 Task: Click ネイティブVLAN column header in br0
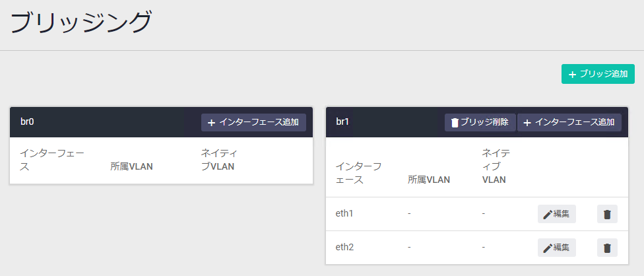pos(219,160)
